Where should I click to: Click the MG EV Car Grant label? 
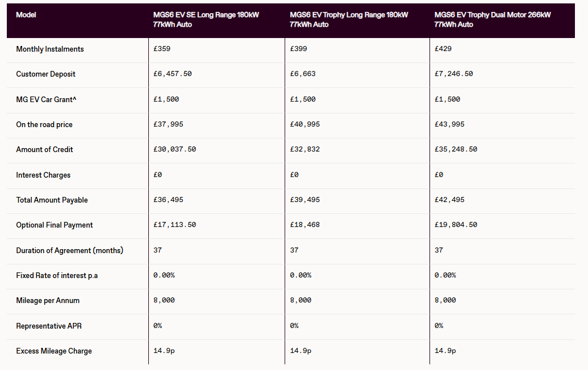[47, 99]
